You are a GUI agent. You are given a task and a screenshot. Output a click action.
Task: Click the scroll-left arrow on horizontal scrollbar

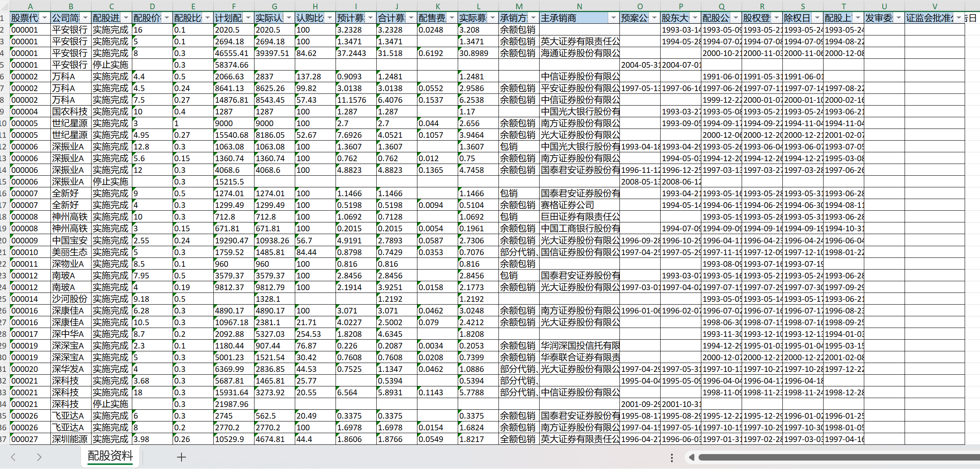pyautogui.click(x=692, y=457)
